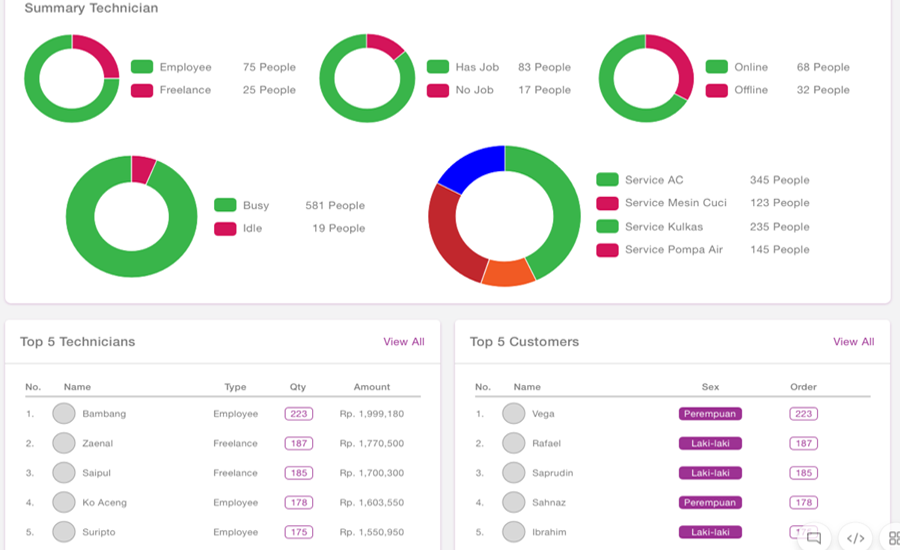Click Zaenal's avatar circle
This screenshot has width=900, height=550.
tap(64, 443)
